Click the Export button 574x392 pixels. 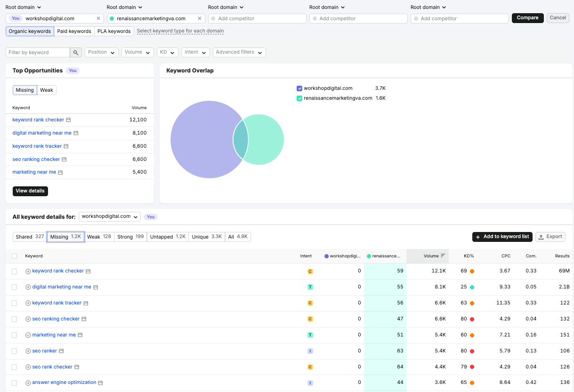click(550, 237)
